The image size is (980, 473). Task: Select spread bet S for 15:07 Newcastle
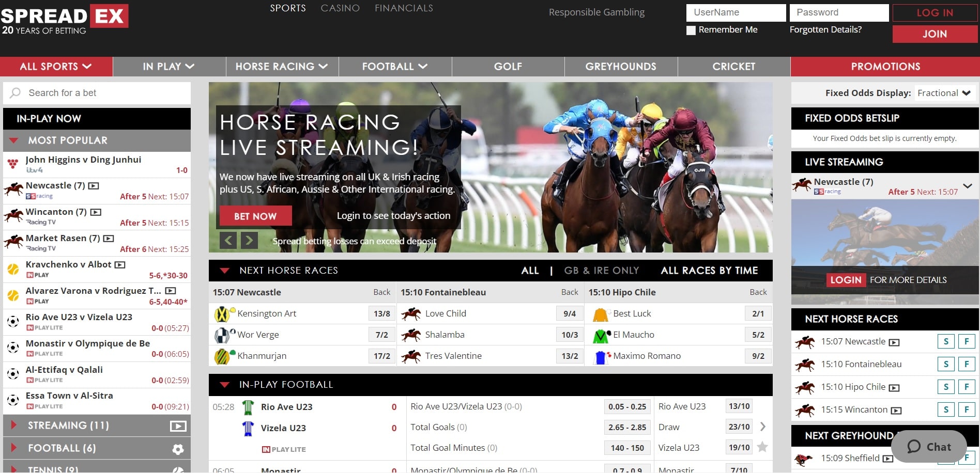pyautogui.click(x=946, y=341)
